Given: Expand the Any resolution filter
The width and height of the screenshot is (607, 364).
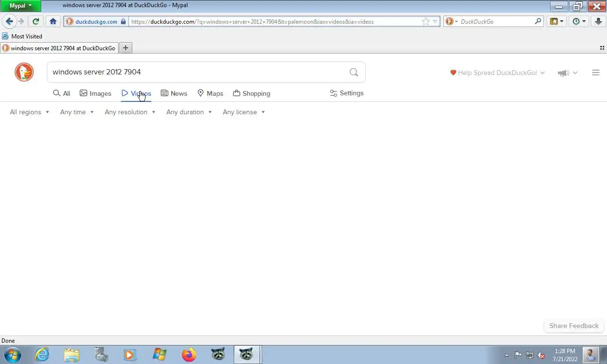Looking at the screenshot, I should coord(130,112).
